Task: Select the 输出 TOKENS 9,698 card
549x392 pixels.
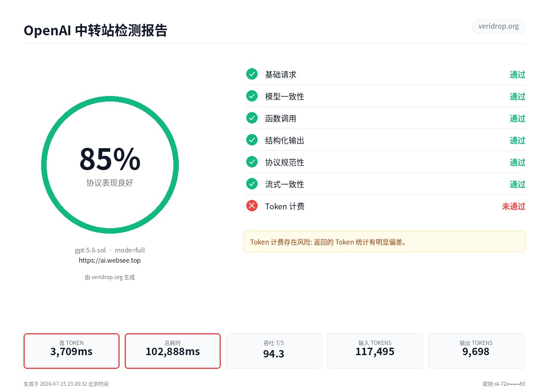Action: click(x=476, y=351)
